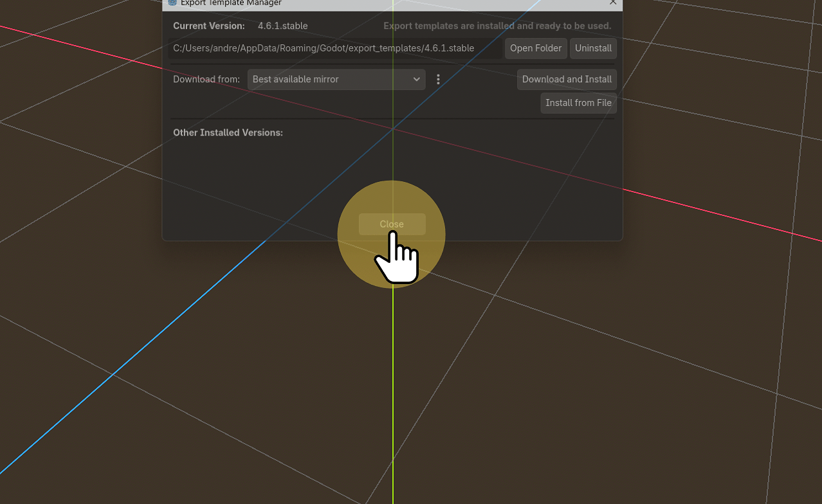Install export templates from a file
The image size is (822, 504).
click(578, 103)
